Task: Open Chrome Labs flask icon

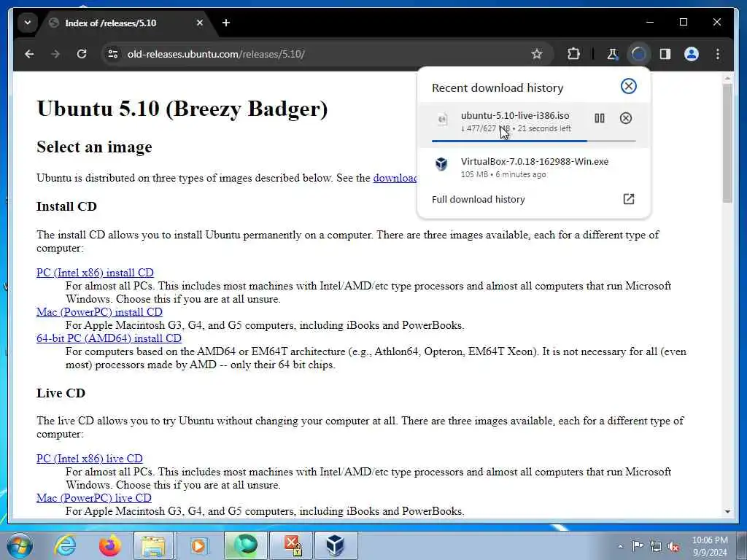Action: click(x=612, y=54)
